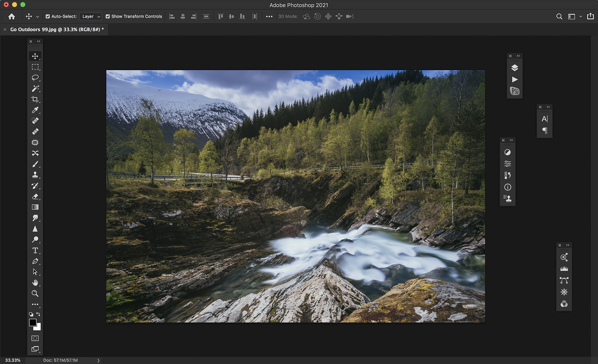
Task: Open the Layers panel icon
Action: tap(515, 68)
